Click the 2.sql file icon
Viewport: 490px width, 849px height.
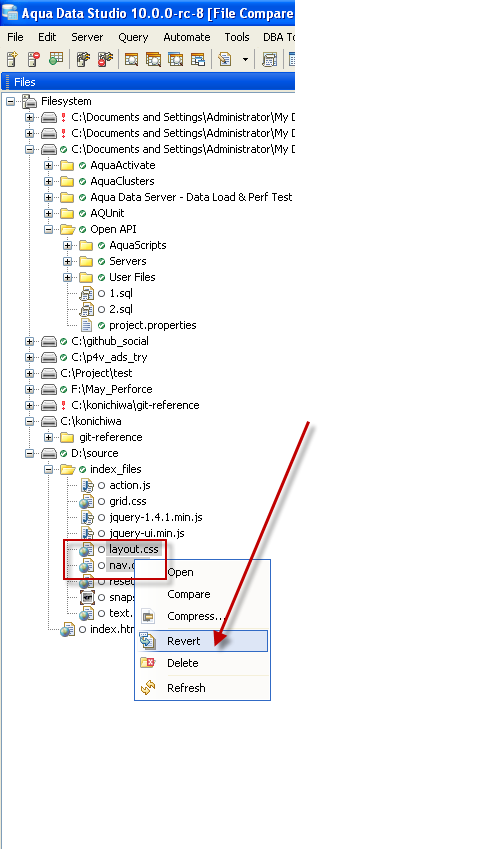click(87, 309)
